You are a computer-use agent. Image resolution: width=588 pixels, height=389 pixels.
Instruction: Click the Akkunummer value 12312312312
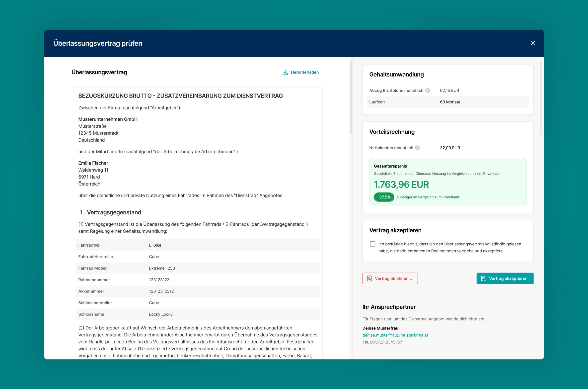[161, 291]
